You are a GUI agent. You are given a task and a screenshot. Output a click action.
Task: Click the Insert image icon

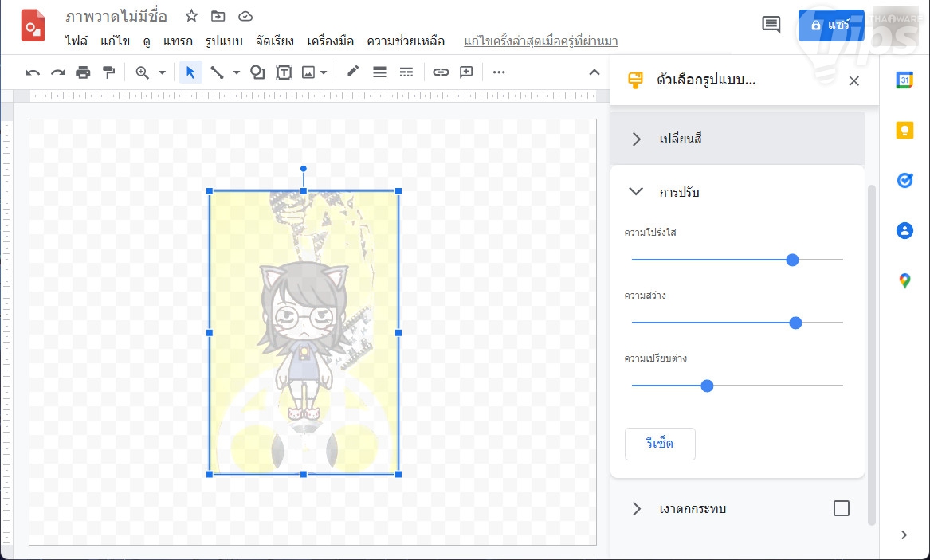[x=308, y=72]
